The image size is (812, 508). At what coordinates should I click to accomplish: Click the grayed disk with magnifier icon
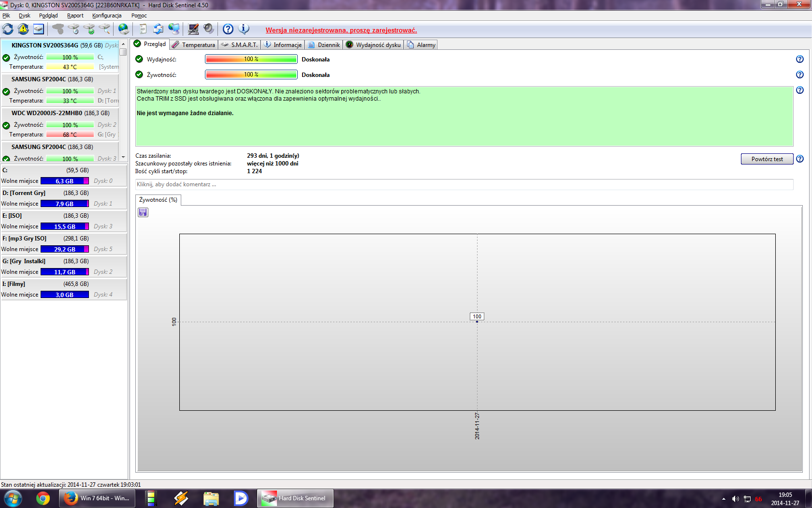[x=104, y=29]
